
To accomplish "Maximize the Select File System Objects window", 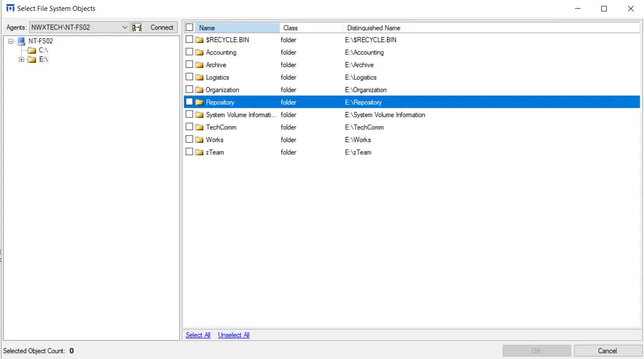I will [604, 9].
